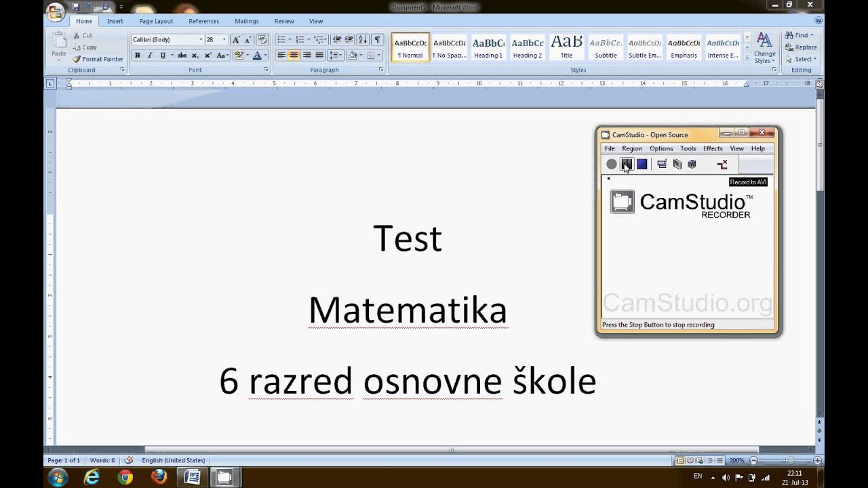Click the Clear Formatting icon
868x488 pixels.
click(263, 40)
